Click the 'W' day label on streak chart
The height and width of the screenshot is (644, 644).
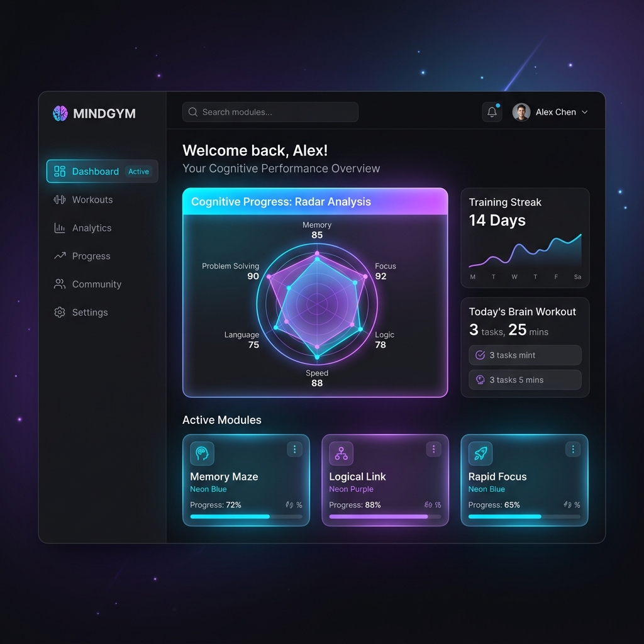(514, 277)
